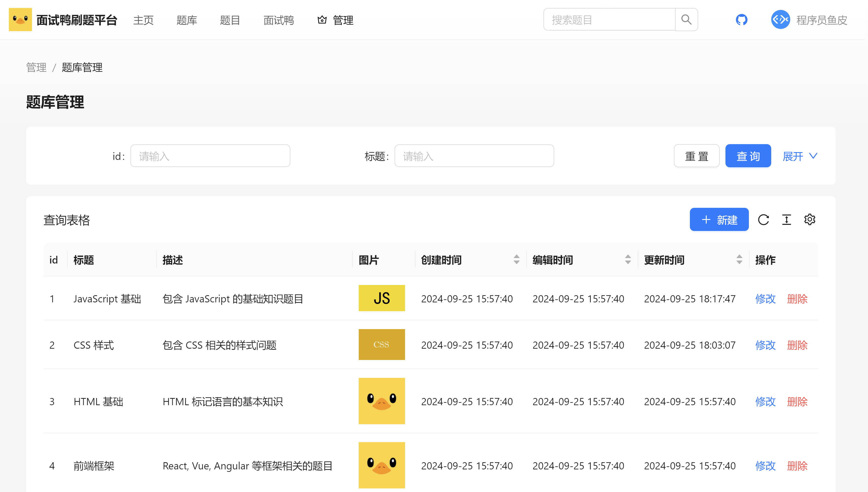
Task: Open the 题库 navigation menu item
Action: pos(187,20)
